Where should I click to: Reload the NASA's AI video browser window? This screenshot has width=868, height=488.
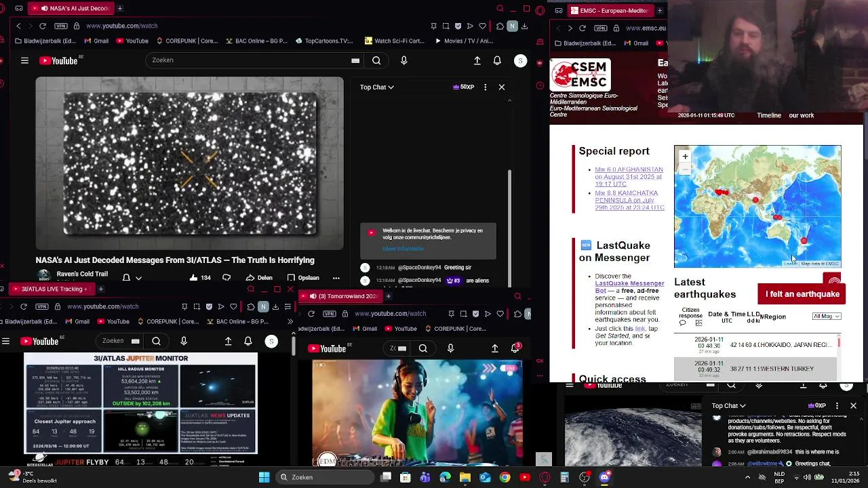[42, 26]
